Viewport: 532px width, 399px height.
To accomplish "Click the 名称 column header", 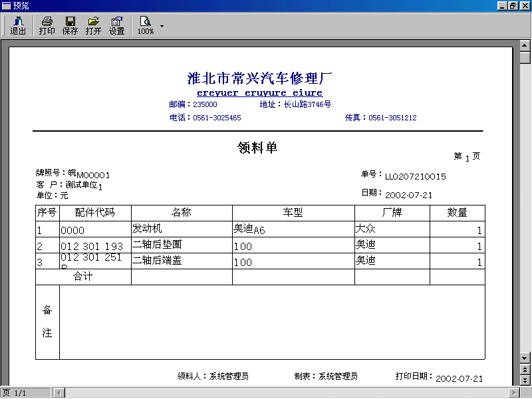I will [182, 213].
